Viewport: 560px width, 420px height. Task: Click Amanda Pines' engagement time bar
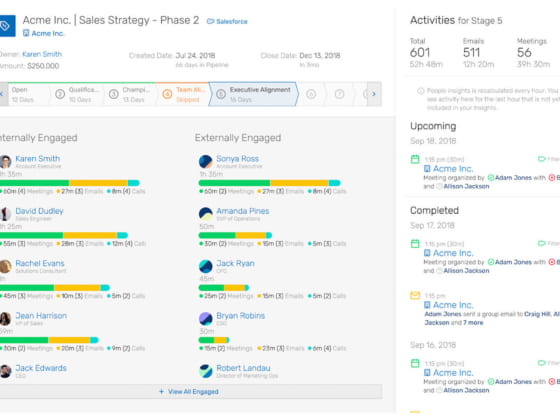tap(235, 235)
